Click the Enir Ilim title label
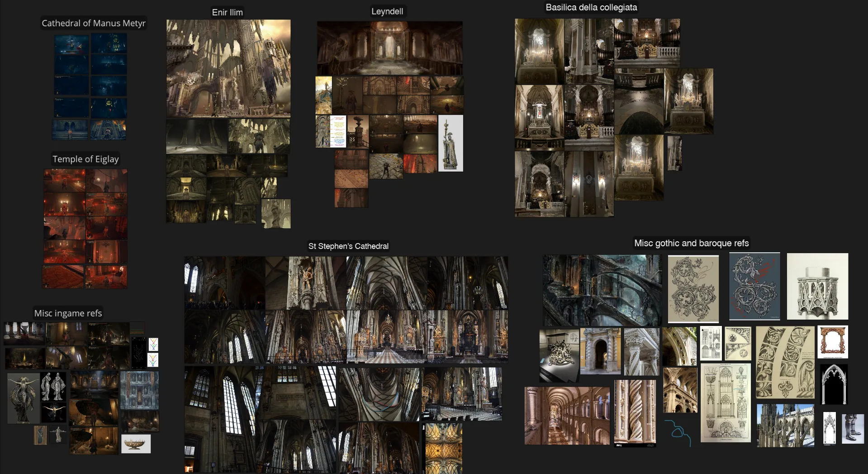The height and width of the screenshot is (474, 868). tap(228, 12)
